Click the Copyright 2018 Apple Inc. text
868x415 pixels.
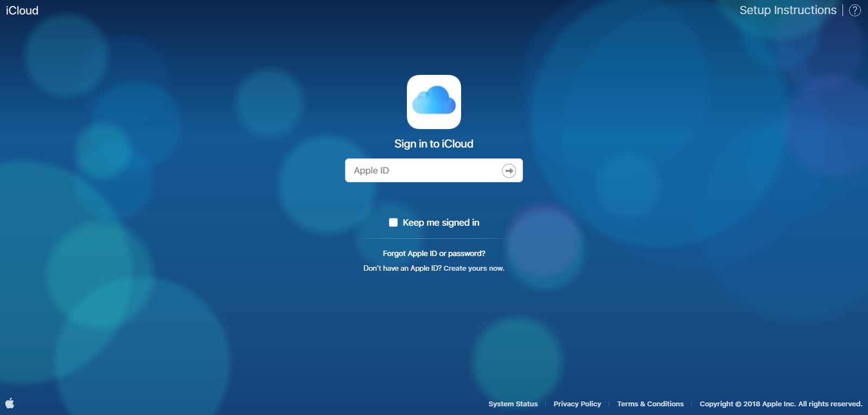click(781, 404)
